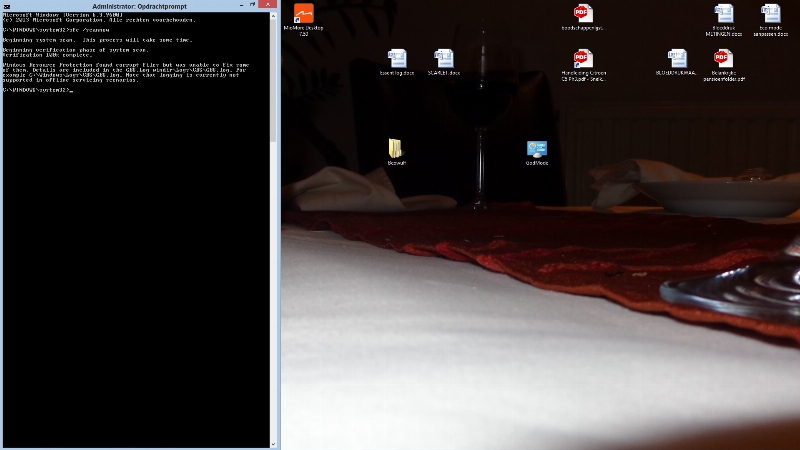
Task: Click the 'Windows Resource Protection found corrupt files' line
Action: pos(126,65)
